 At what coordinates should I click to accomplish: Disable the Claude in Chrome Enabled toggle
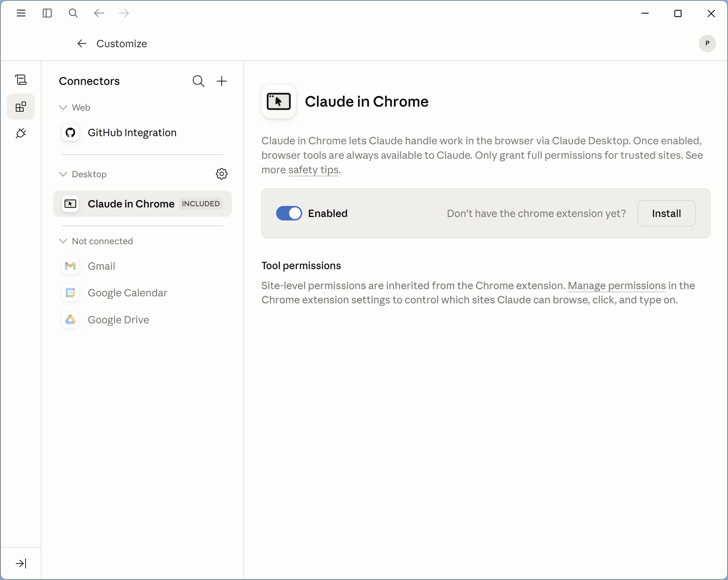coord(289,213)
